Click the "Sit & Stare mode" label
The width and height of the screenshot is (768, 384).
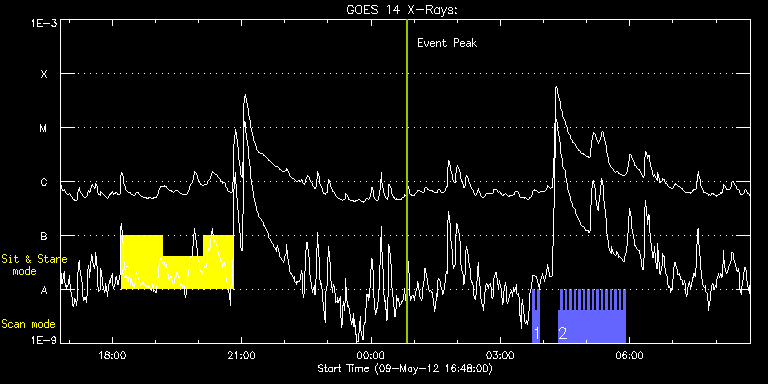[34, 264]
